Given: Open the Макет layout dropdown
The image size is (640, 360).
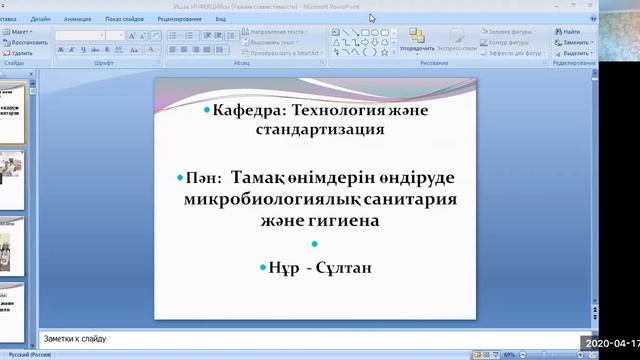Looking at the screenshot, I should click(x=18, y=32).
